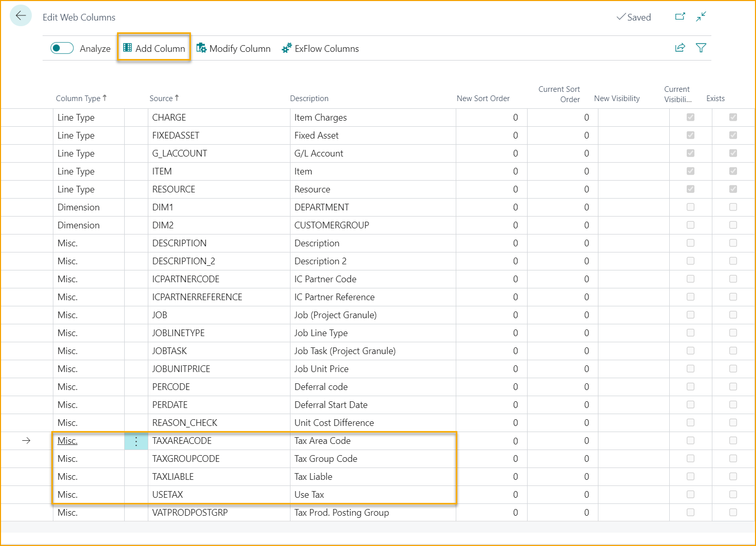Viewport: 756px width, 546px height.
Task: Check Current Visibility on the DIM1 row
Action: tap(690, 207)
